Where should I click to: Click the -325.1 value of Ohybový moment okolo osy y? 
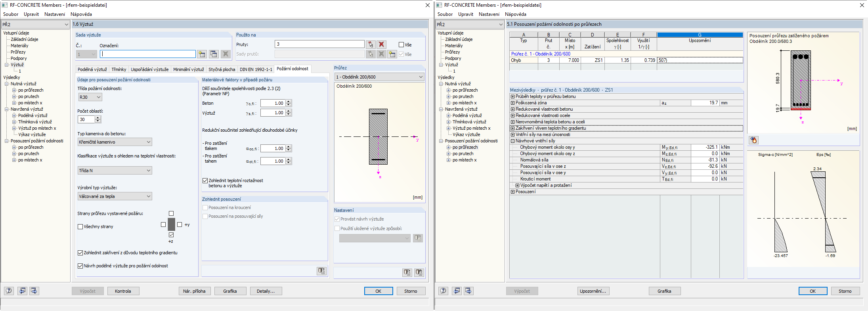(705, 147)
